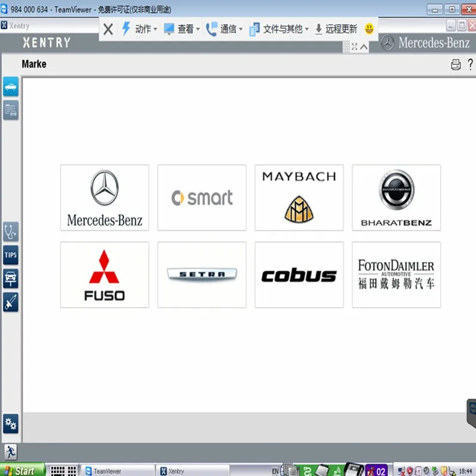Click the 远程更新 remote update button
The width and height of the screenshot is (476, 476).
tap(336, 29)
